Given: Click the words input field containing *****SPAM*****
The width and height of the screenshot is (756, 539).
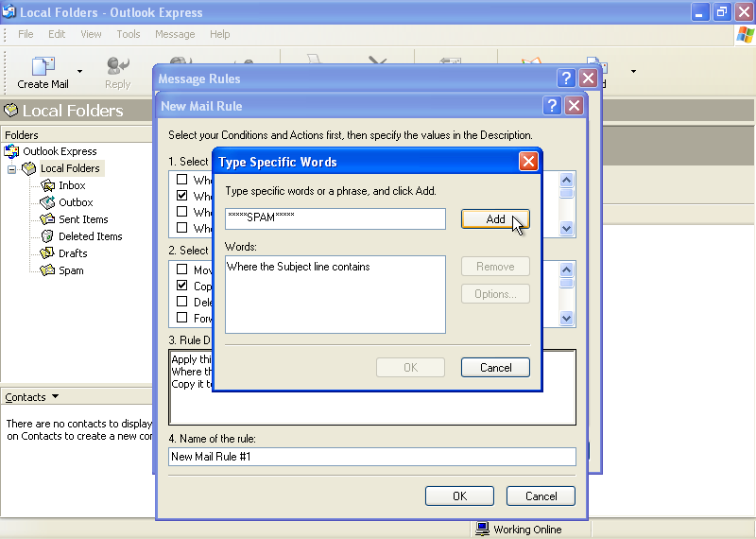Looking at the screenshot, I should tap(335, 218).
